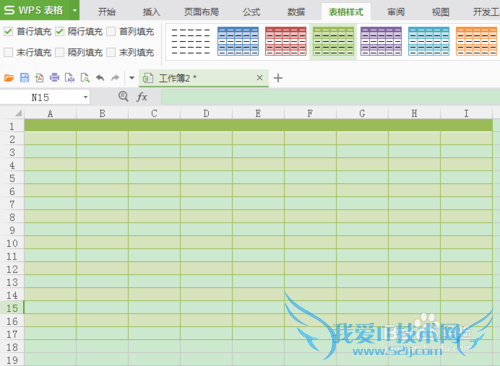Image resolution: width=500 pixels, height=366 pixels.
Task: Apply the teal table style
Action: coord(429,41)
